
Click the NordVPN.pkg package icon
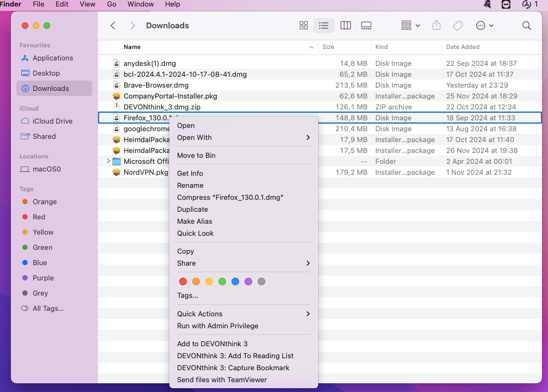(x=117, y=172)
